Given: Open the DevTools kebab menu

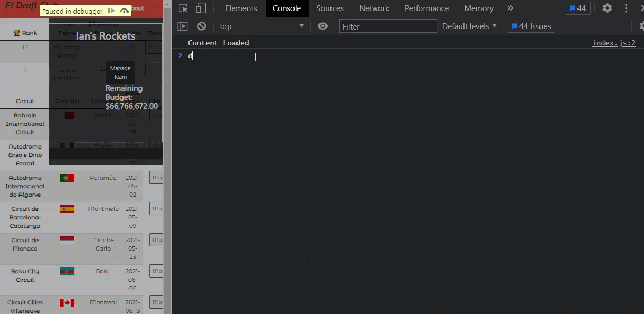Looking at the screenshot, I should [627, 8].
